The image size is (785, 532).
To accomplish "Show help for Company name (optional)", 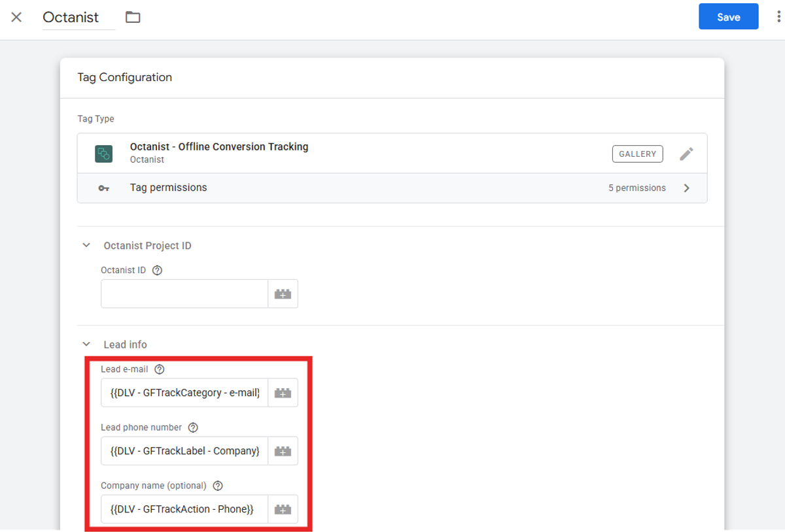I will 218,486.
